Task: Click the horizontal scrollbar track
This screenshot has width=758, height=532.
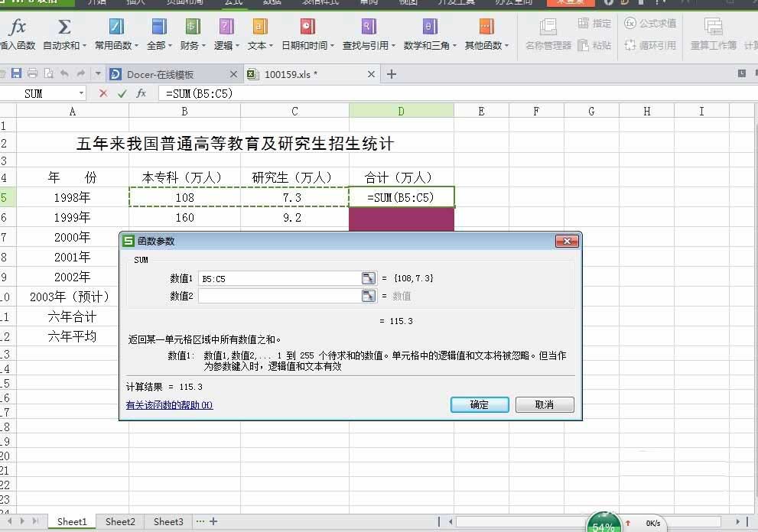Action: [x=588, y=522]
